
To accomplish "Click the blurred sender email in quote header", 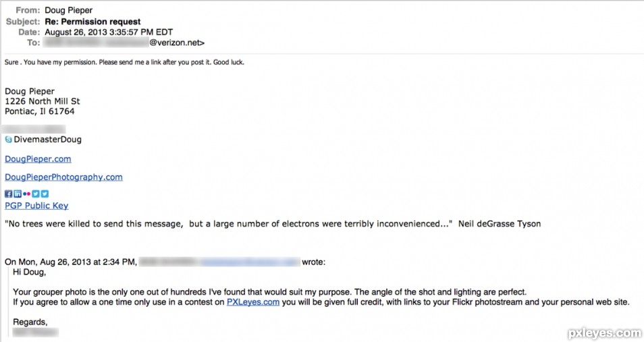I will (249, 262).
